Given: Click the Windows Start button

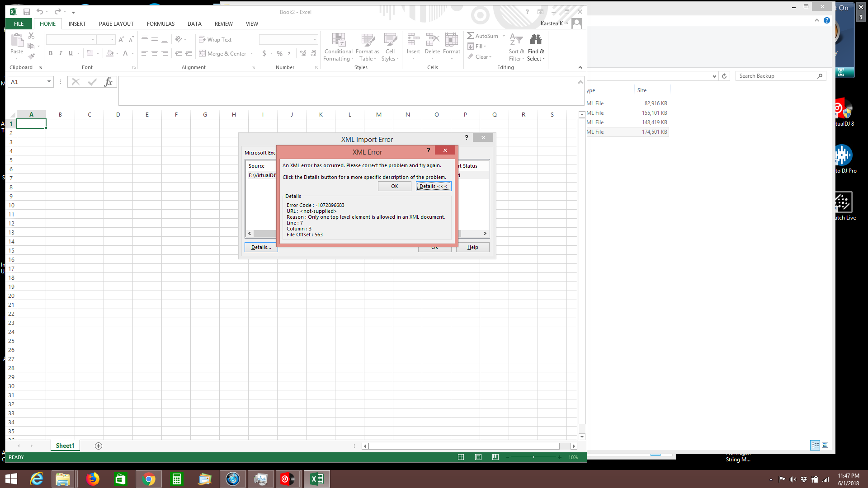Looking at the screenshot, I should (x=11, y=479).
